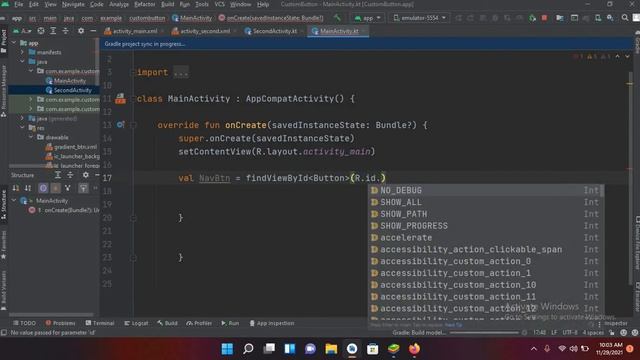Open the Logcat tool window
Viewport: 640px width, 360px height.
[x=136, y=323]
